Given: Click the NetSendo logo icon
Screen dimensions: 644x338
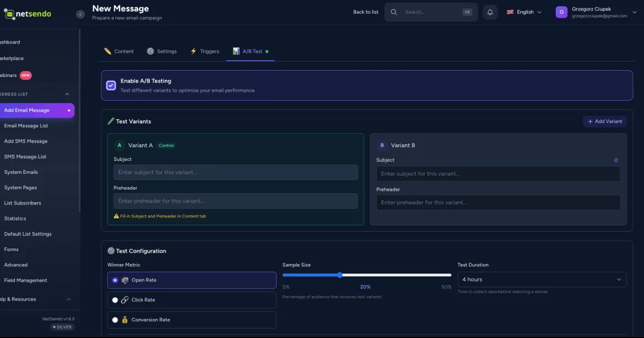Looking at the screenshot, I should point(9,14).
